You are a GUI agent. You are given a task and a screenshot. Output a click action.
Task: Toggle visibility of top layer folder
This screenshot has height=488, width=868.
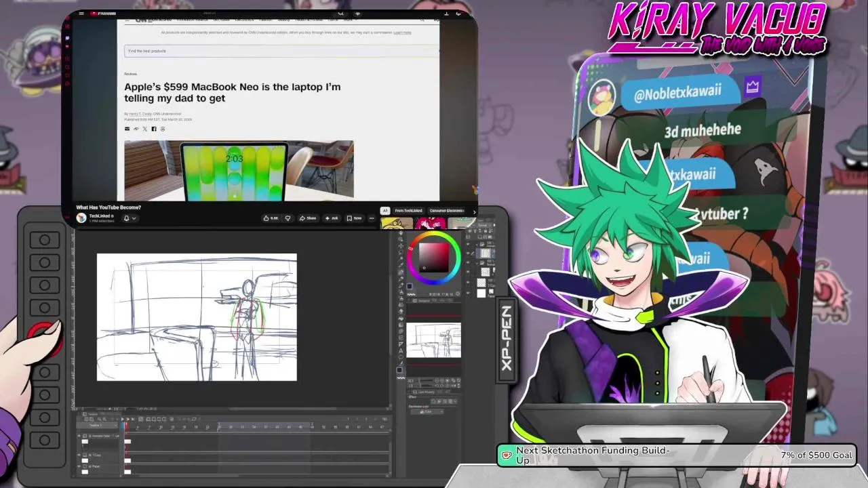[x=468, y=244]
